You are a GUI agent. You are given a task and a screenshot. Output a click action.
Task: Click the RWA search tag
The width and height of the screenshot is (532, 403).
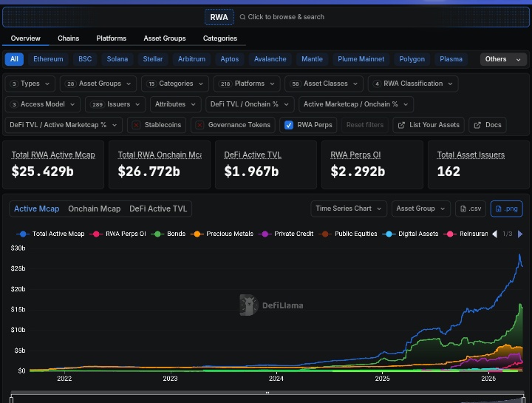tap(219, 17)
